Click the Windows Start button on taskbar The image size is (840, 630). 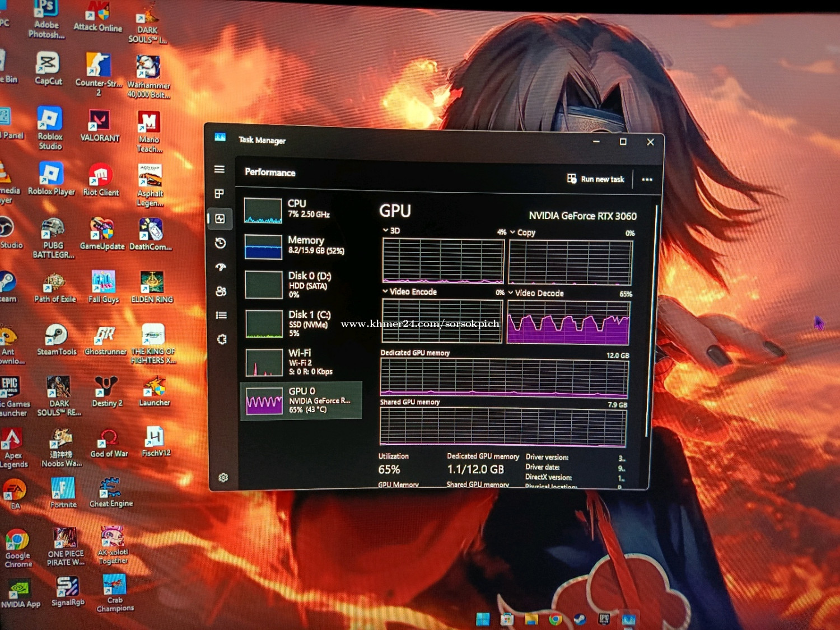coord(482,619)
